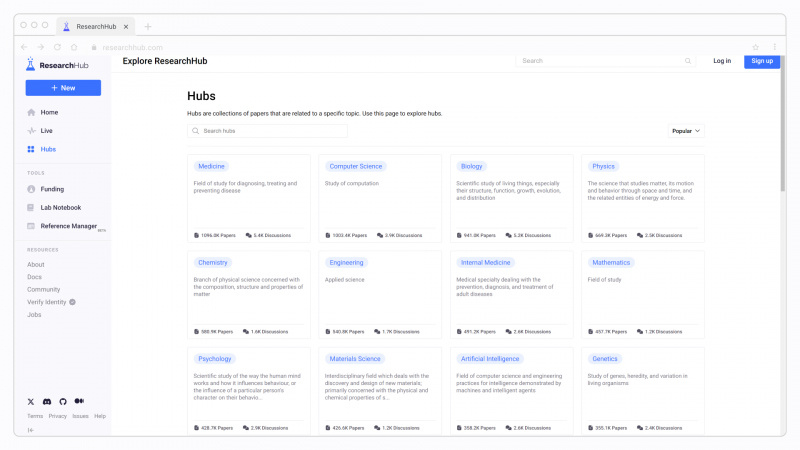
Task: Open the Discord icon link
Action: [x=47, y=402]
